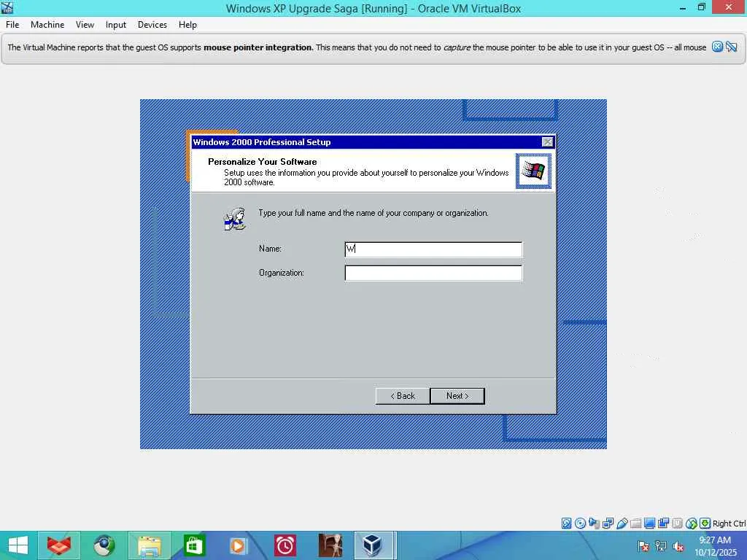
Task: Open File Explorer from the taskbar
Action: 149,545
